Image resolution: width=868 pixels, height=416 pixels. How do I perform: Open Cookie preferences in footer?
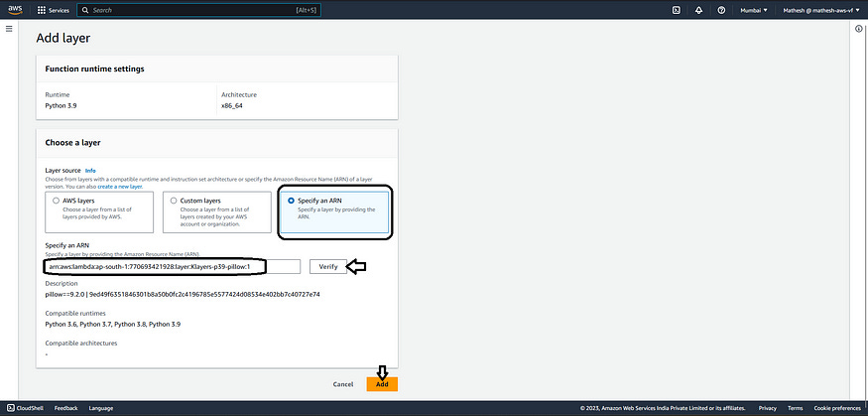pyautogui.click(x=837, y=408)
